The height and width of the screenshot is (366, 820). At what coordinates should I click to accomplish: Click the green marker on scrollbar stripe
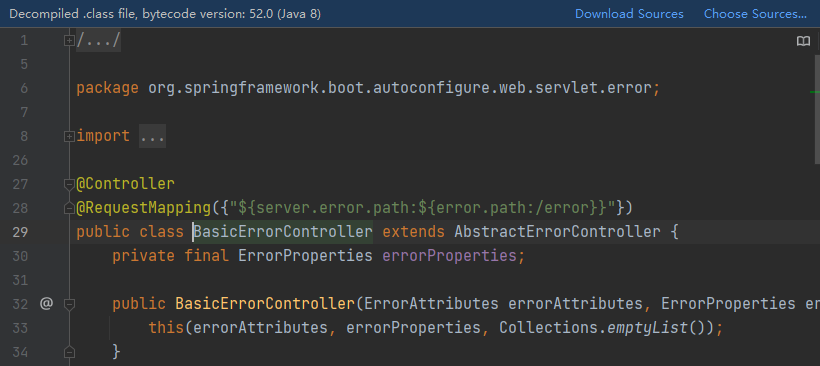[814, 92]
